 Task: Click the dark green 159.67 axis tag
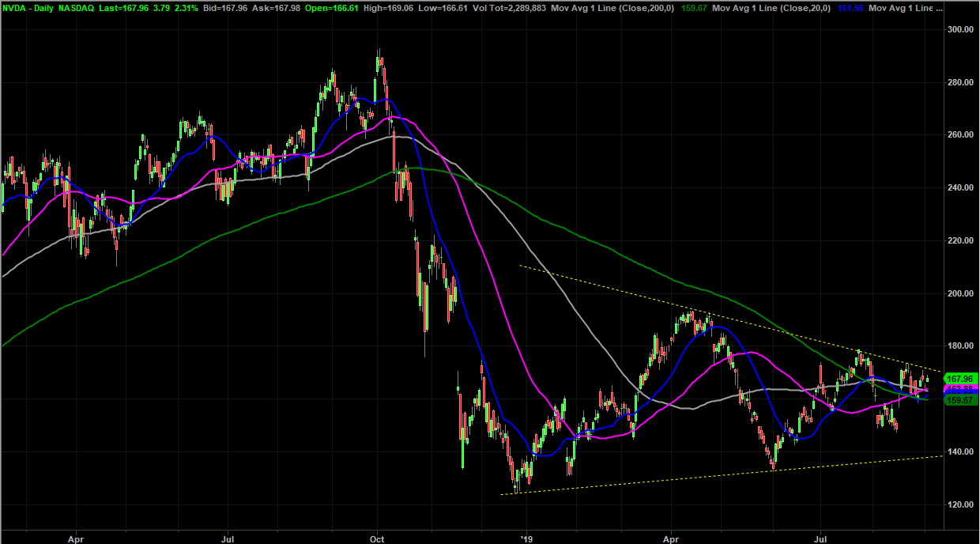coord(961,401)
